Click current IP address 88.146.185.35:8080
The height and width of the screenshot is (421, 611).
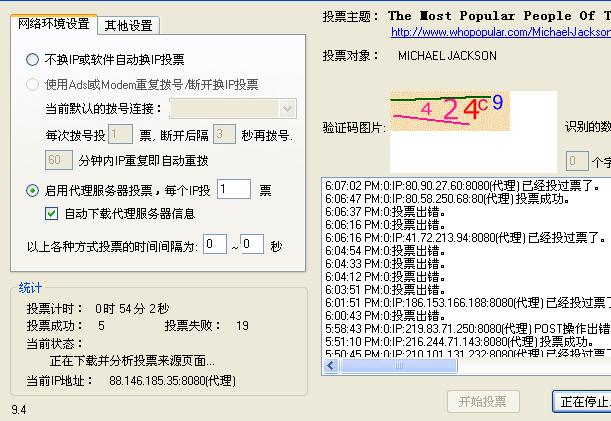coord(172,380)
